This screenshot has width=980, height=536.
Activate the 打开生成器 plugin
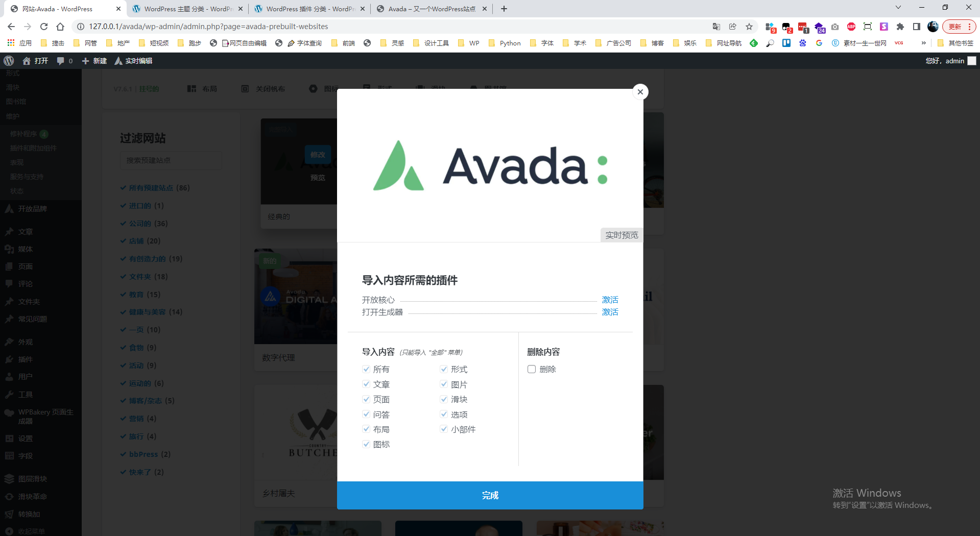tap(610, 312)
